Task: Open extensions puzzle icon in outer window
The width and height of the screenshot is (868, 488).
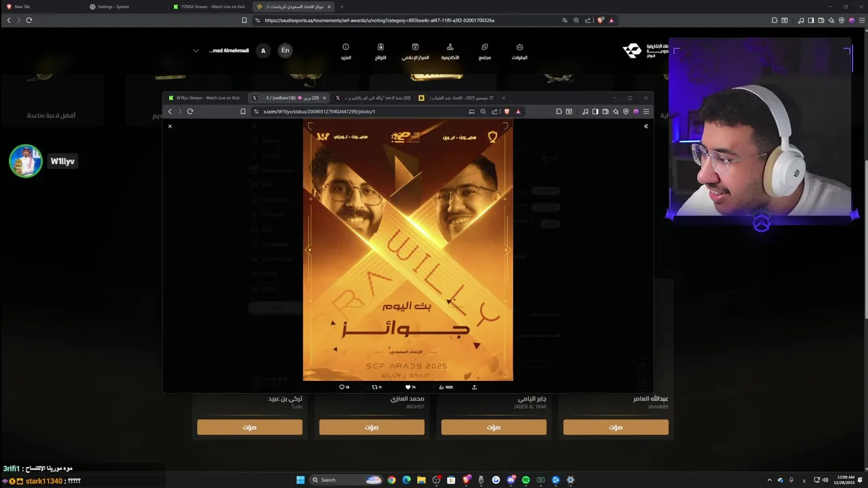Action: point(774,20)
